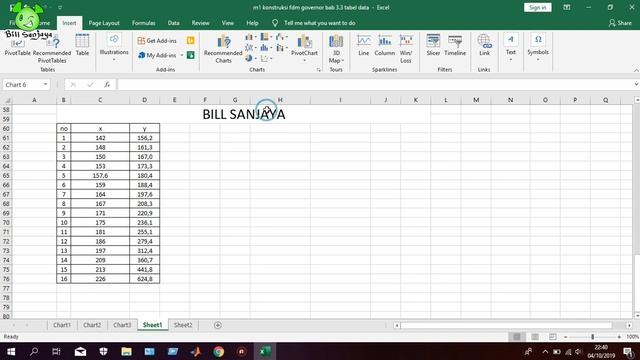Insert a Column sparkline
Screen dimensions: 640x360
pyautogui.click(x=384, y=45)
